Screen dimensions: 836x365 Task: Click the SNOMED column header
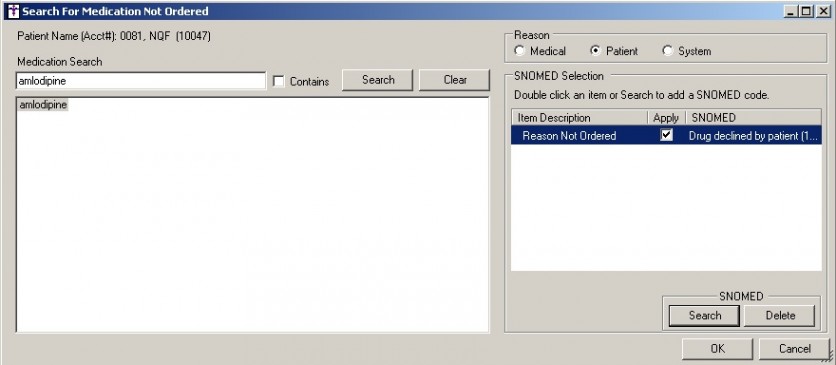click(753, 118)
